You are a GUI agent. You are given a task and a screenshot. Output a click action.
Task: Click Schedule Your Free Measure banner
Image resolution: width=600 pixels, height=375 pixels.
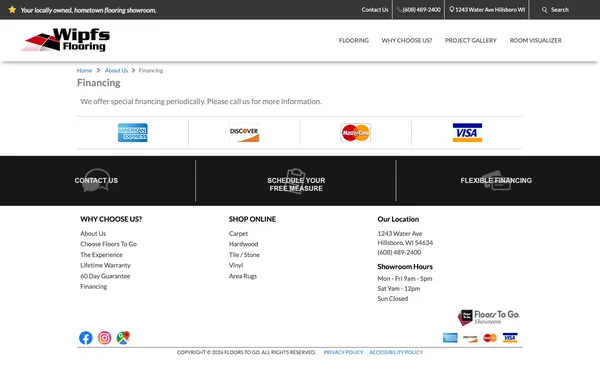click(296, 184)
